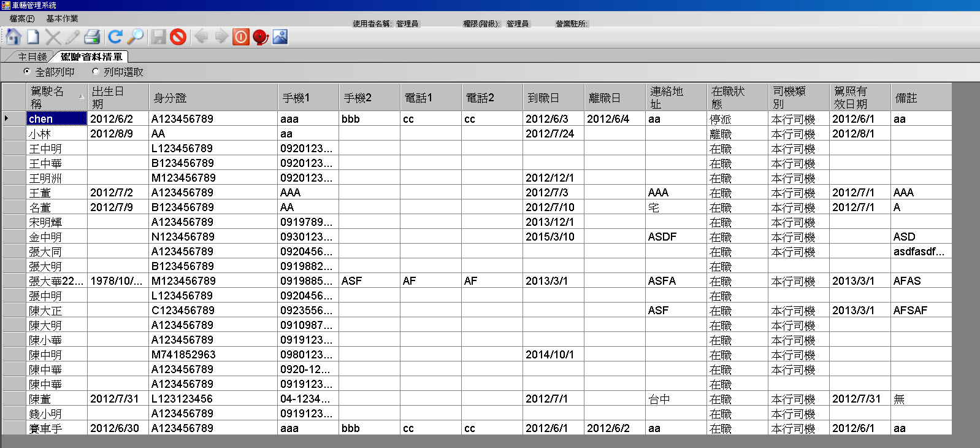Image resolution: width=980 pixels, height=448 pixels.
Task: Select the driver name cell 宋明輝
Action: [56, 222]
